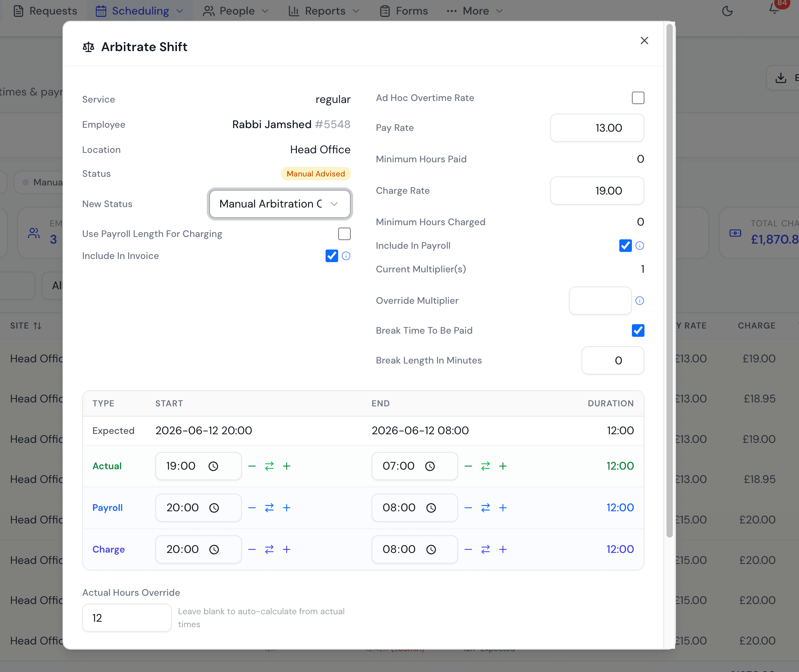Screen dimensions: 799x672
Task: Uncheck Include In Invoice checkbox
Action: point(332,256)
